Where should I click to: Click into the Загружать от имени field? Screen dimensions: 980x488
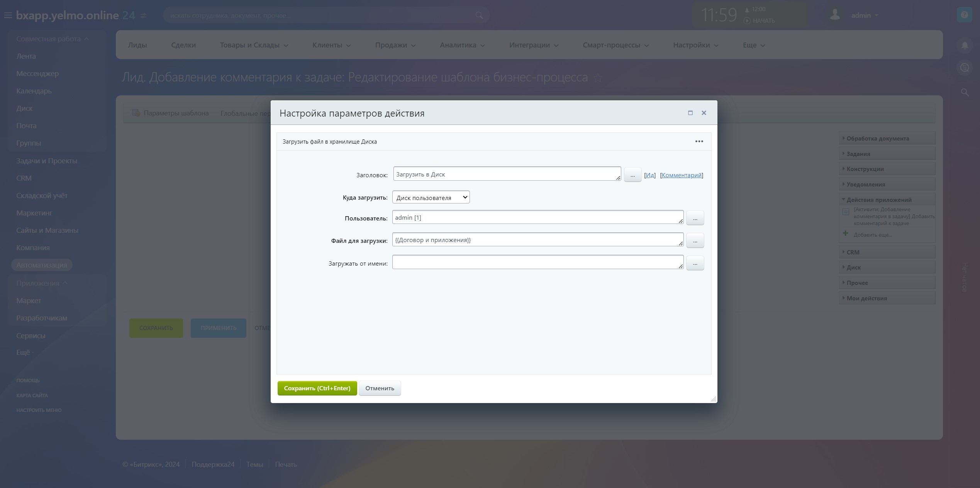pos(537,262)
